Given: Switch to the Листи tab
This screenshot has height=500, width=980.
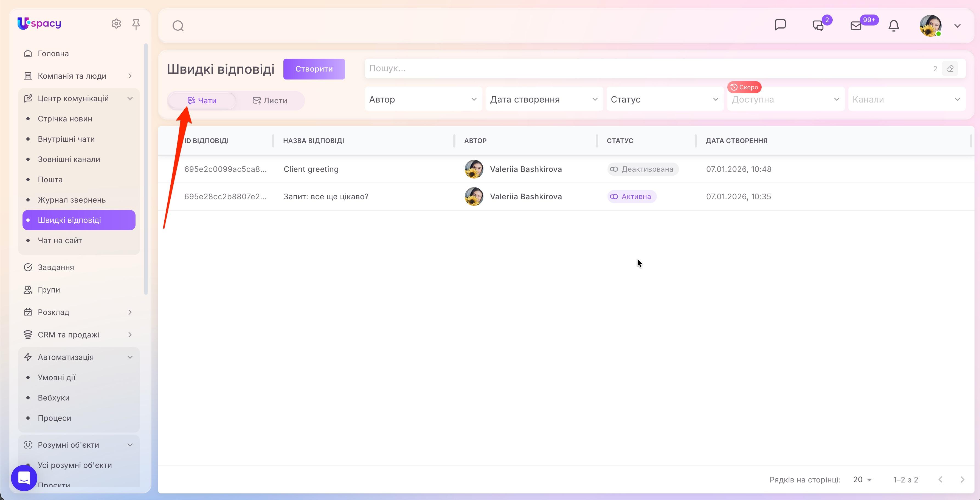Looking at the screenshot, I should [270, 101].
